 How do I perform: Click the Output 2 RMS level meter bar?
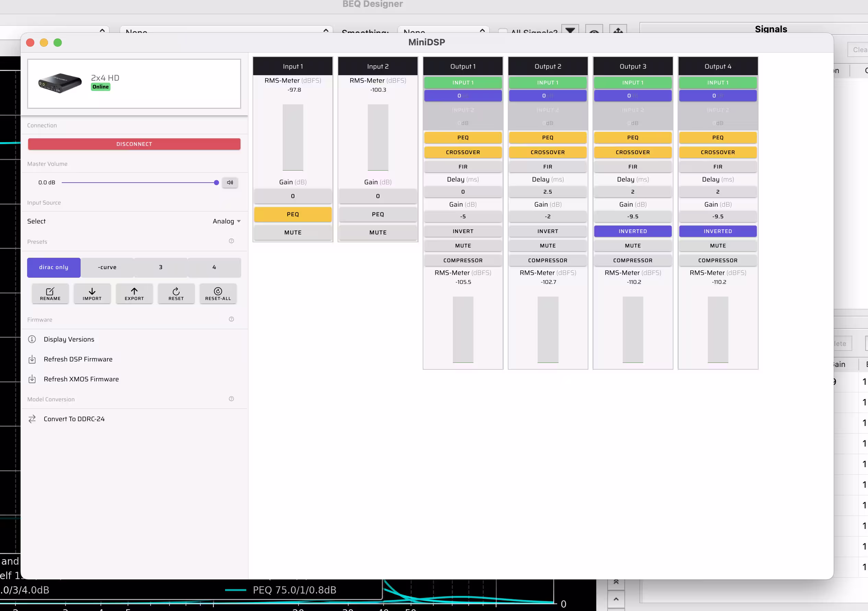pyautogui.click(x=548, y=330)
